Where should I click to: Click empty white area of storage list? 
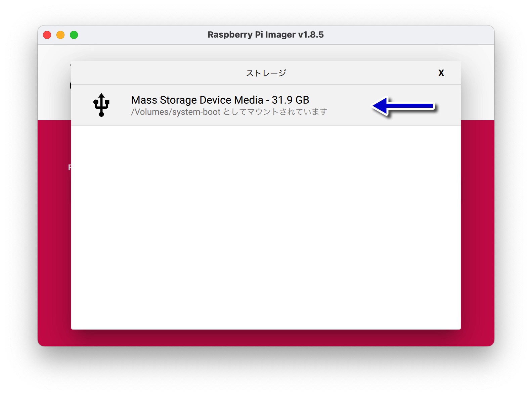click(266, 228)
